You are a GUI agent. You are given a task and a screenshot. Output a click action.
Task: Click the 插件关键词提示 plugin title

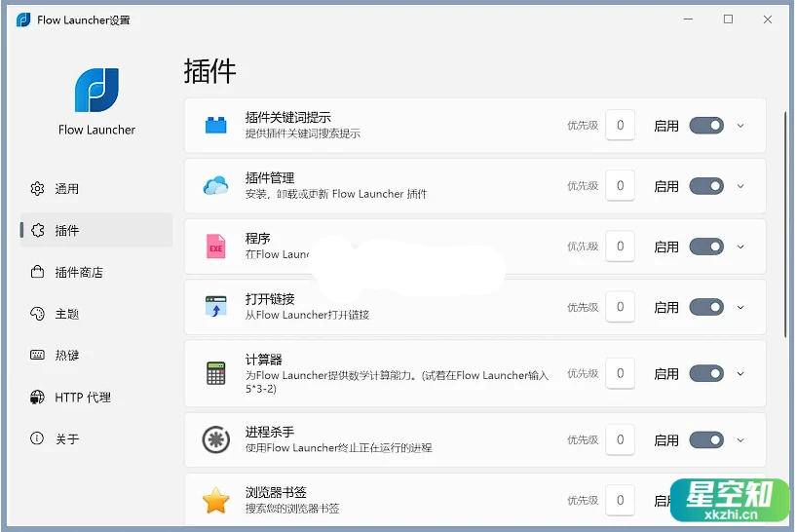tap(287, 117)
